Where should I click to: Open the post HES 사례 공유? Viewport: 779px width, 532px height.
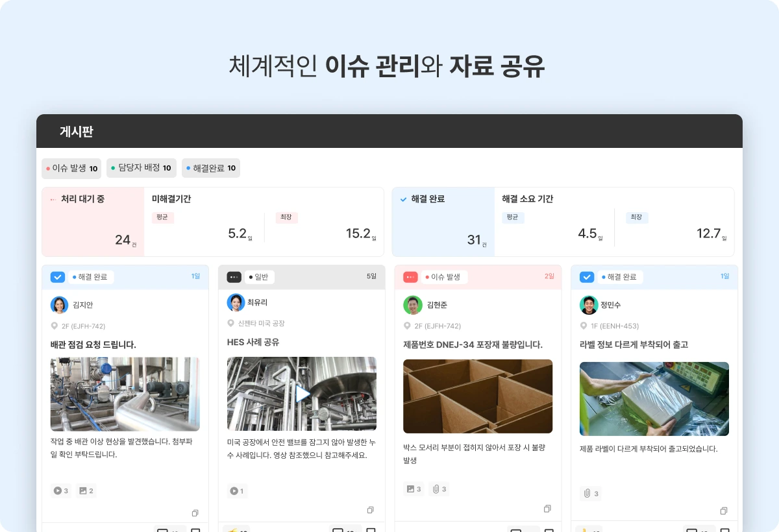click(253, 342)
